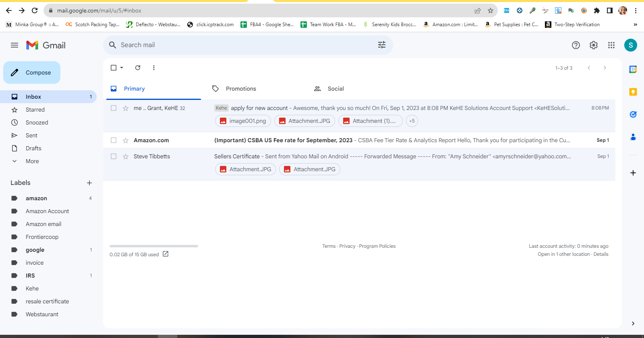
Task: Open the More options three-dot menu
Action: pyautogui.click(x=154, y=68)
